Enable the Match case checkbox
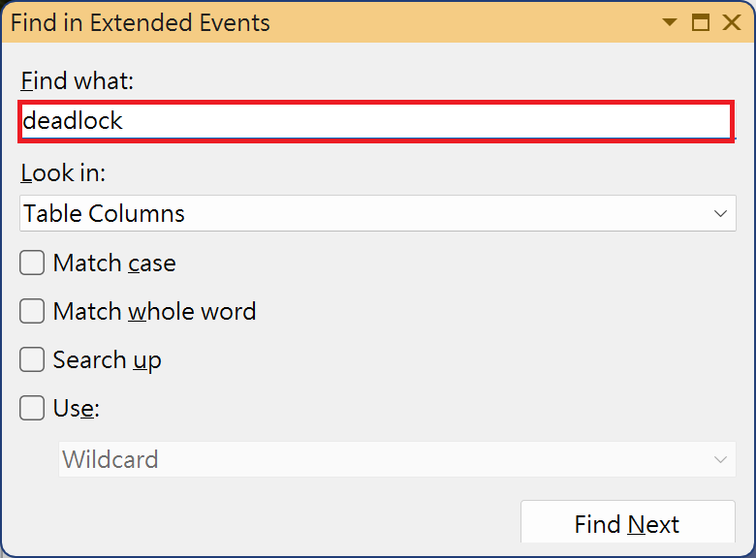 (33, 263)
